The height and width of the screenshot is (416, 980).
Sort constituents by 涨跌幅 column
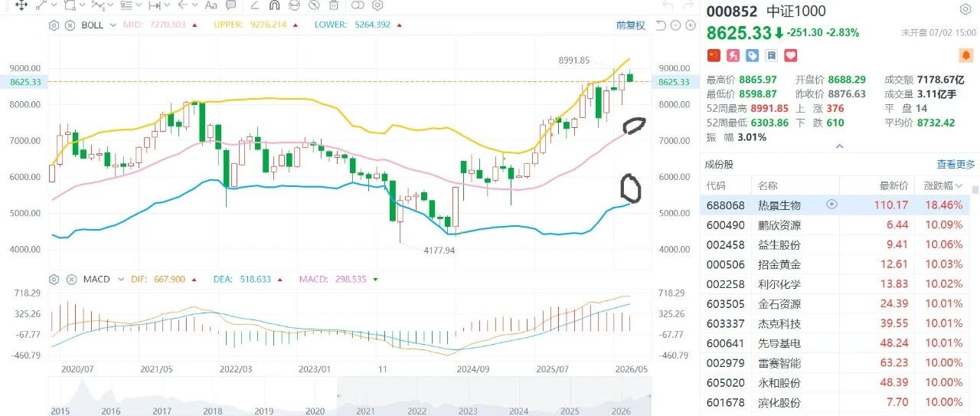[x=942, y=186]
